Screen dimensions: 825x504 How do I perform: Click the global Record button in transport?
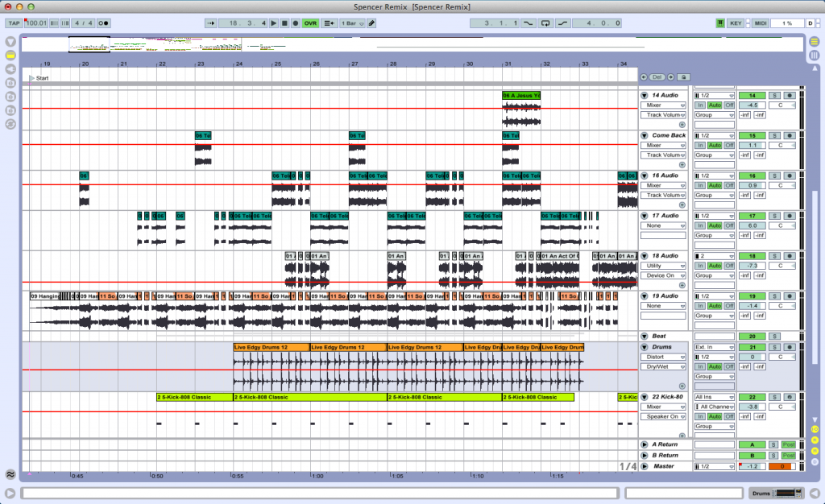(x=295, y=23)
